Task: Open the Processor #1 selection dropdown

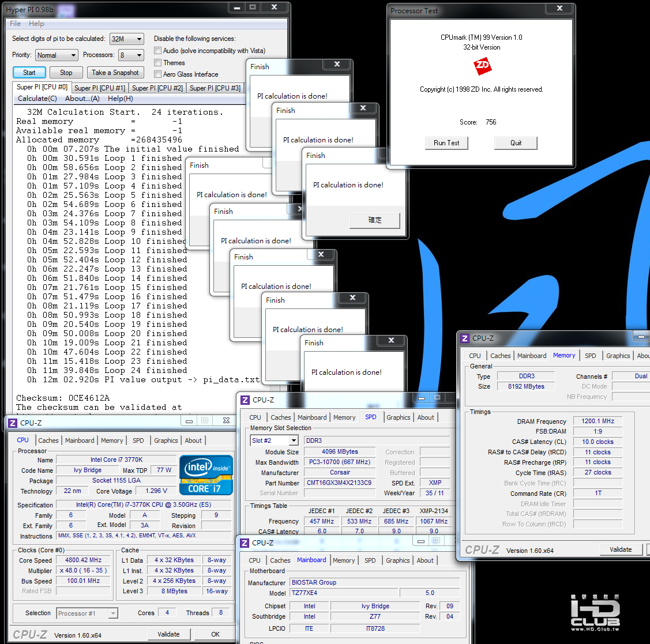Action: tap(87, 613)
